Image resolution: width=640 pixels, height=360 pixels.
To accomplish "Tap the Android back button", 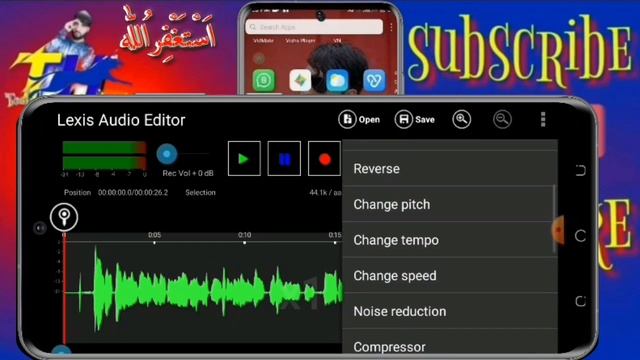I will coord(580,301).
